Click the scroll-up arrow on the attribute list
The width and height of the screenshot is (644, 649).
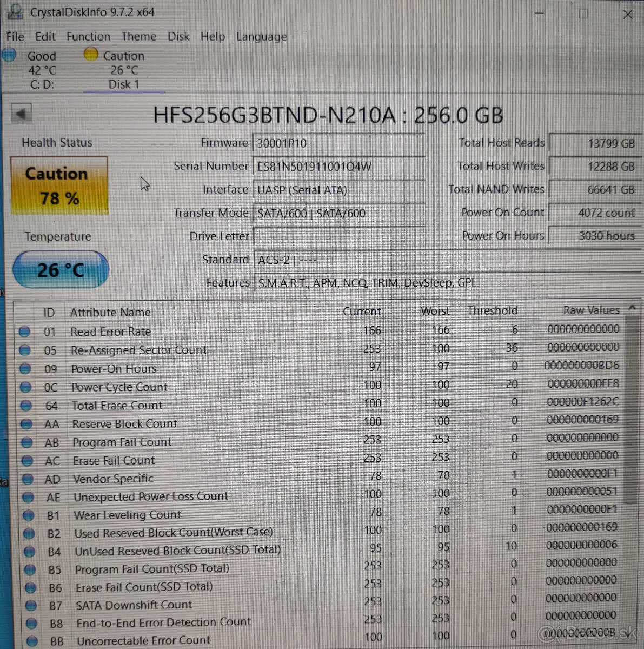coord(632,308)
